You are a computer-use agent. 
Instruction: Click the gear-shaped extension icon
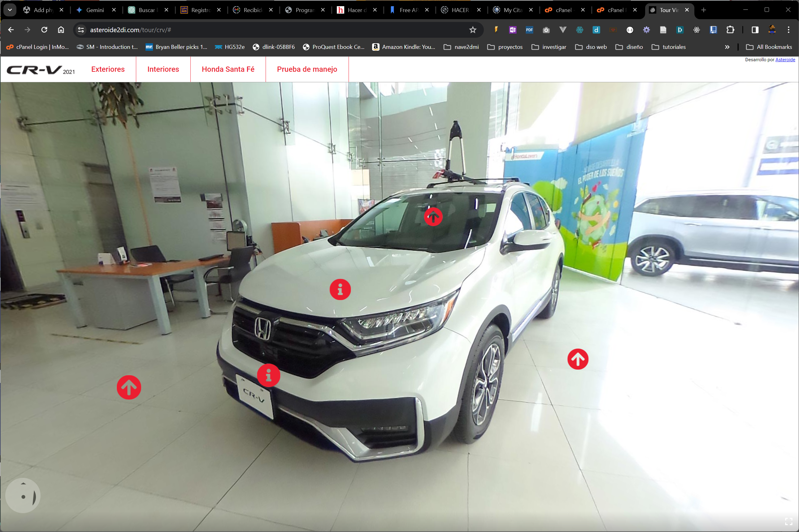(x=646, y=30)
